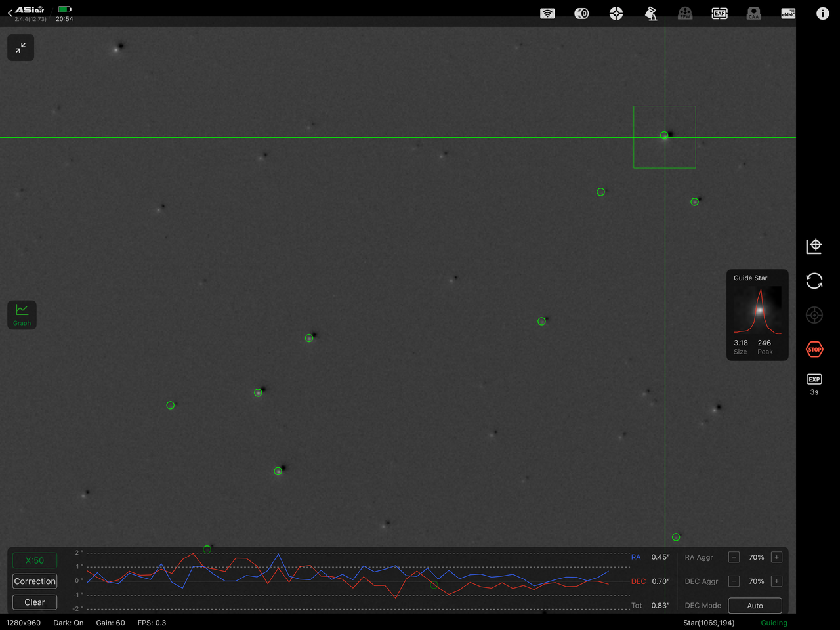Enable Correction display on the guide graph
This screenshot has width=840, height=630.
pyautogui.click(x=34, y=581)
